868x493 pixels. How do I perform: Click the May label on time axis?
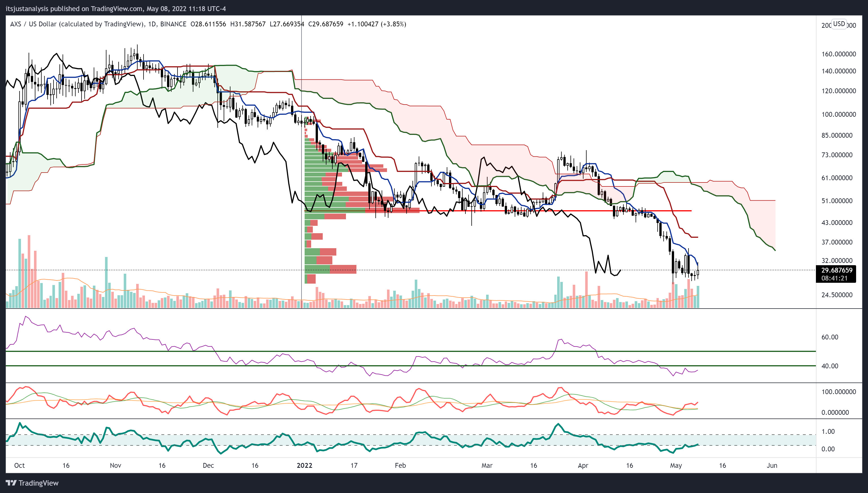click(676, 466)
